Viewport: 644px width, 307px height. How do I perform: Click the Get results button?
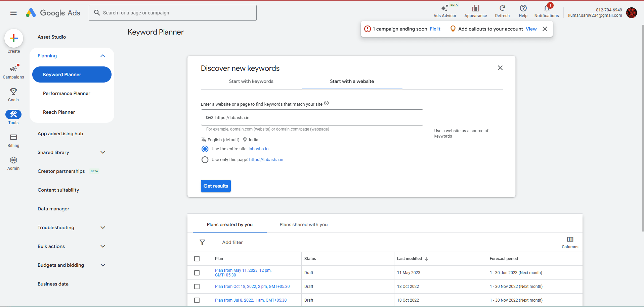tap(216, 186)
